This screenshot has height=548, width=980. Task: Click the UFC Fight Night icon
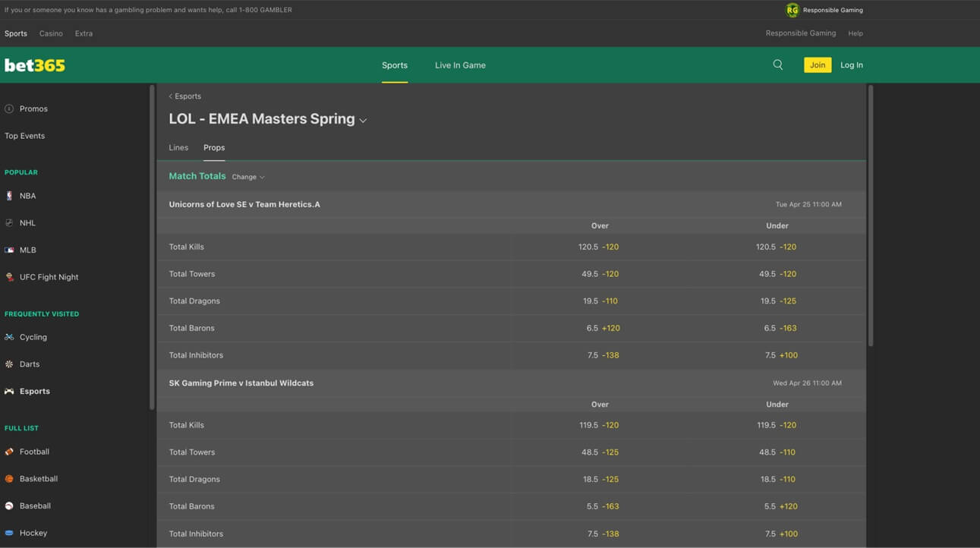tap(9, 277)
